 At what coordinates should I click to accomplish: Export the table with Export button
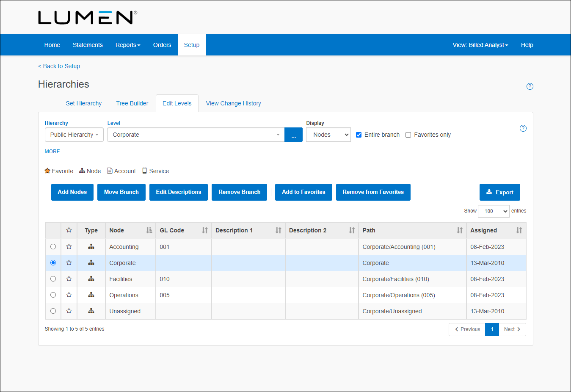click(x=500, y=192)
